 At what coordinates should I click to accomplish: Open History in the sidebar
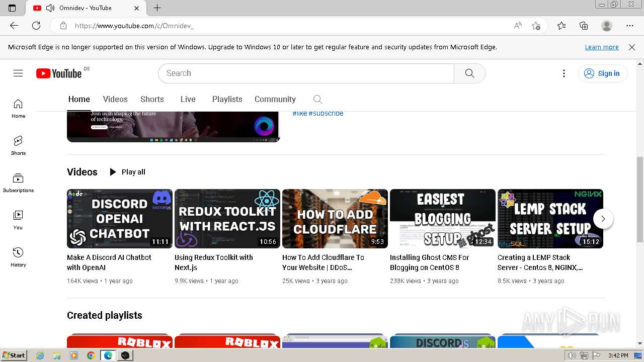point(18,257)
